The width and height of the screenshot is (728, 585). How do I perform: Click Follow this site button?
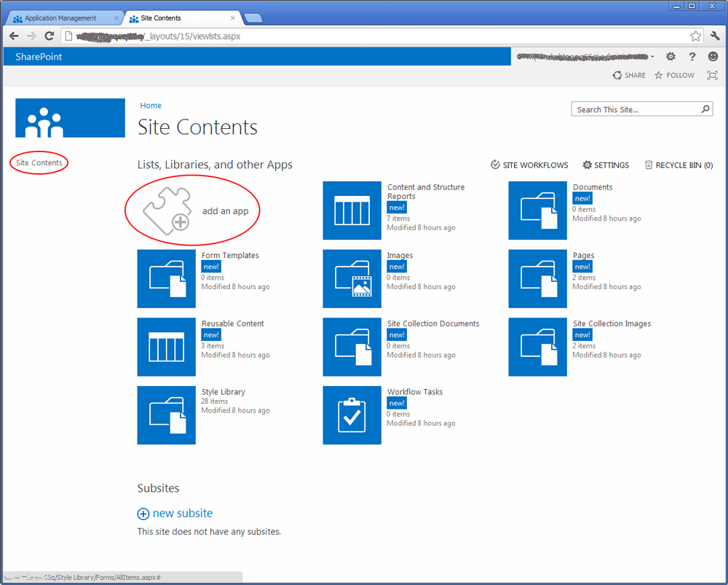coord(674,75)
